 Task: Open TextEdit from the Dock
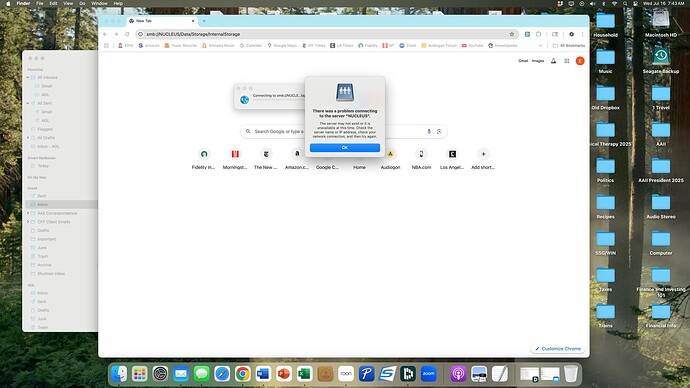pyautogui.click(x=499, y=374)
